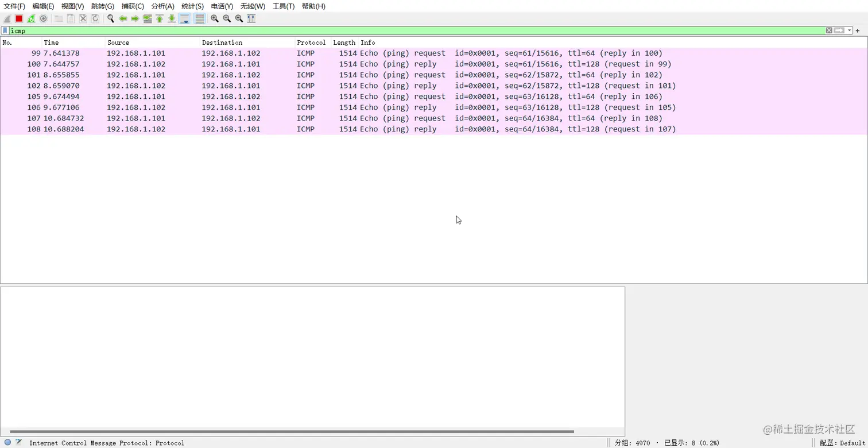
Task: Zoom in the packet text
Action: coord(215,18)
